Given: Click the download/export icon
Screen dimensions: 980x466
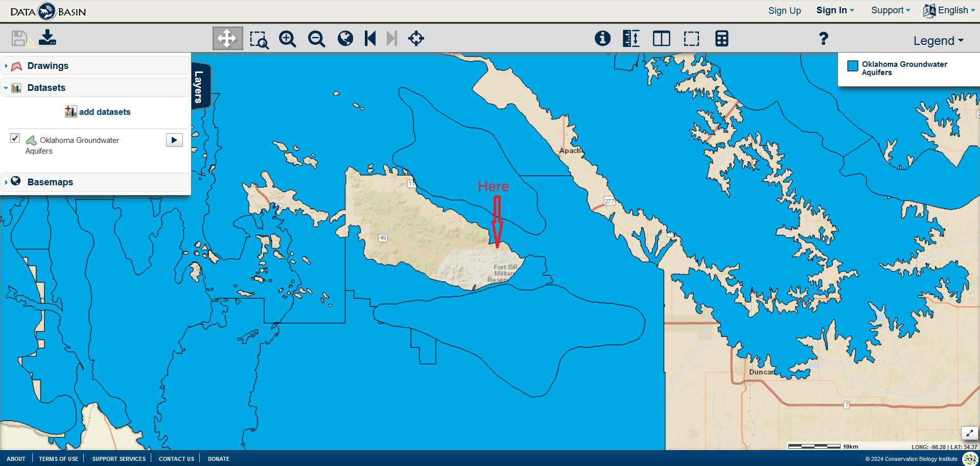Looking at the screenshot, I should (48, 37).
